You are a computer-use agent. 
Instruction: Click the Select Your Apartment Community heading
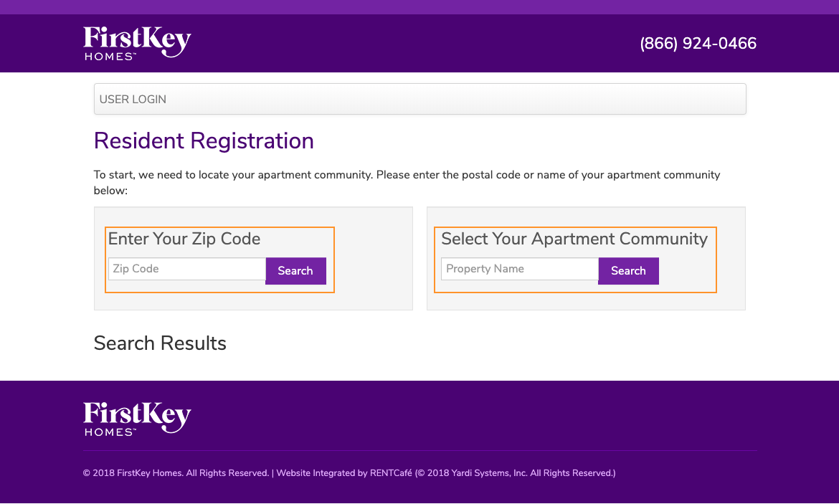coord(574,239)
